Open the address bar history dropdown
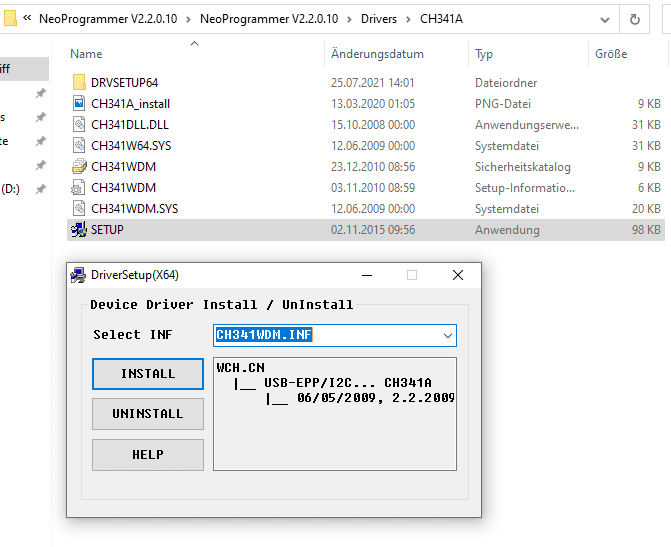The height and width of the screenshot is (547, 671). 605,20
